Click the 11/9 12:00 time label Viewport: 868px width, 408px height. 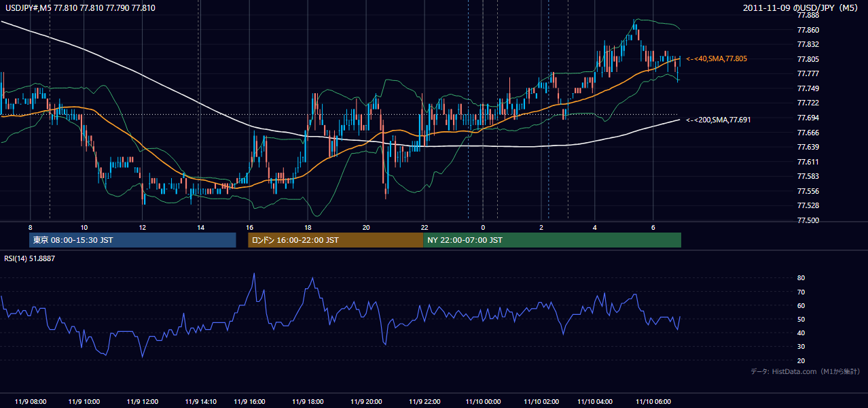[142, 401]
